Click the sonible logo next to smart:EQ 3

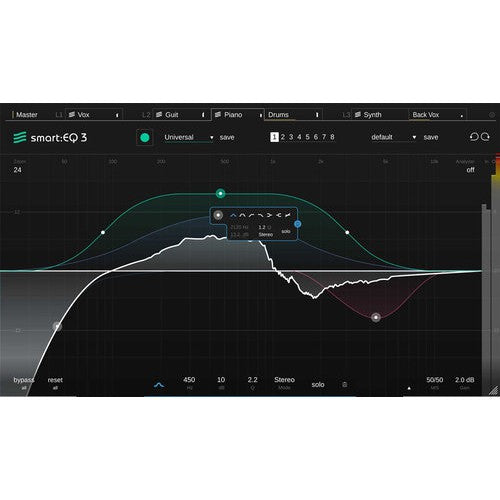point(20,137)
